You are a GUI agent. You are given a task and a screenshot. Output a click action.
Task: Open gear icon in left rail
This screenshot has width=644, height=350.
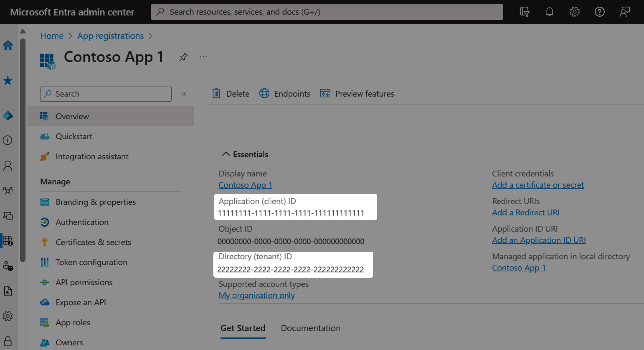[8, 316]
